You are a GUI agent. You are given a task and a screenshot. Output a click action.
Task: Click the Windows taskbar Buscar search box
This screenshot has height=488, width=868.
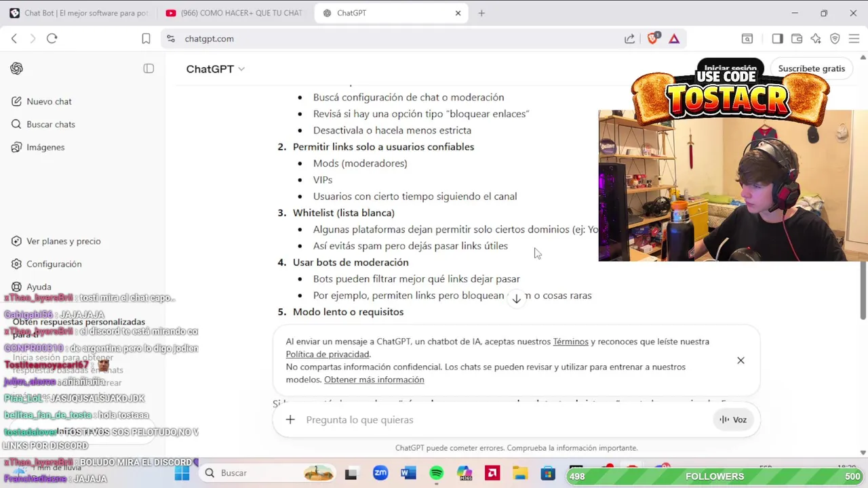point(270,473)
